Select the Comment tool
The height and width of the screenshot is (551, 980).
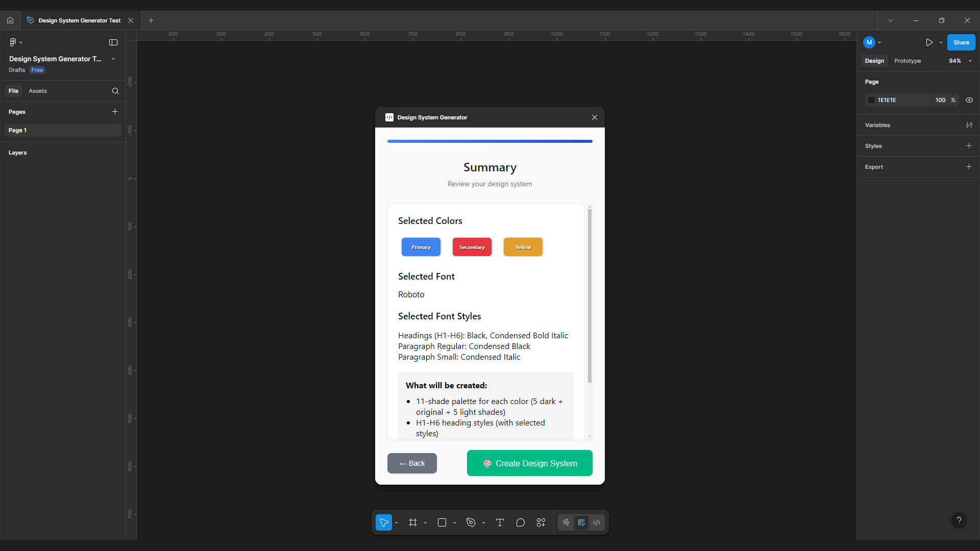[x=520, y=522]
